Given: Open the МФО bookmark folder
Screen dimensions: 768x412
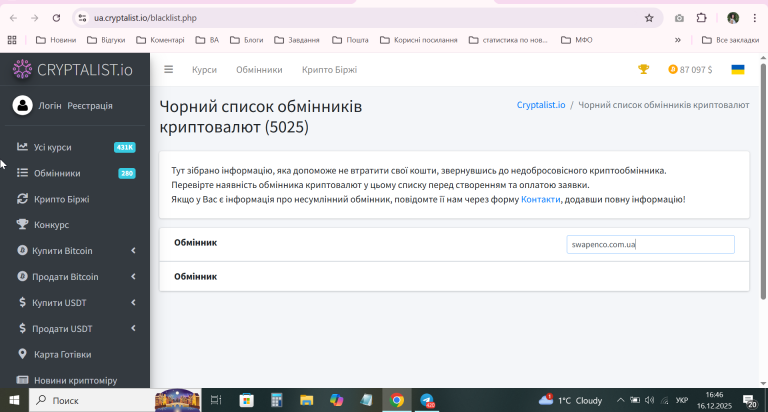Looking at the screenshot, I should click(x=576, y=40).
